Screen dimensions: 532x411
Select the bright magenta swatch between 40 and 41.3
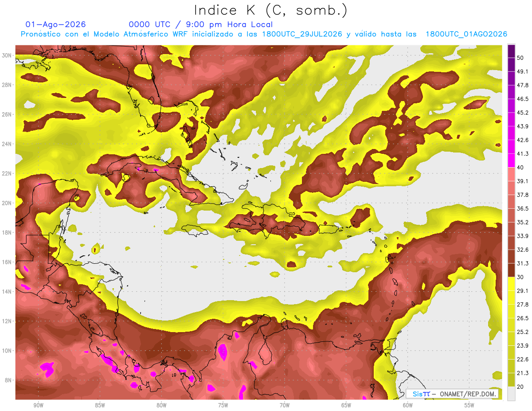(x=511, y=160)
